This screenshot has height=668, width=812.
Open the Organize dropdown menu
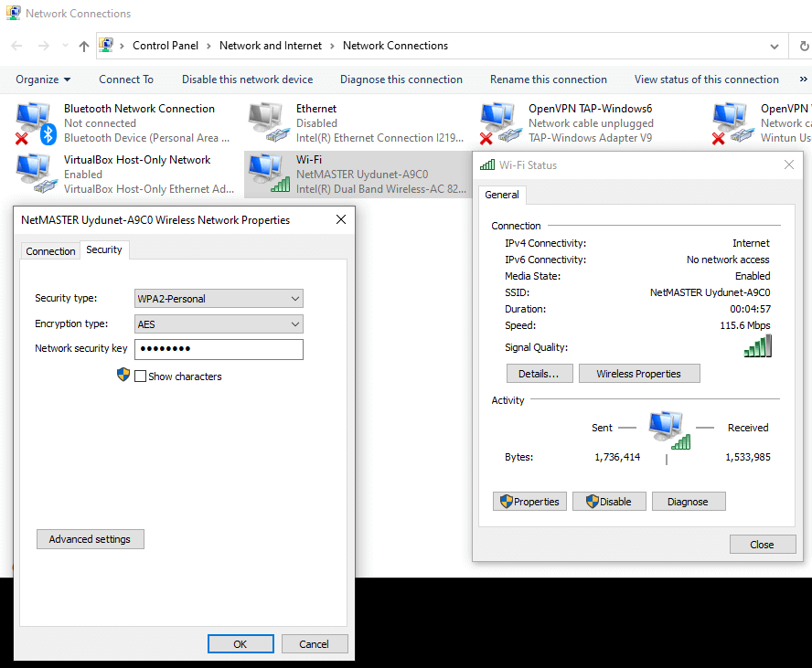click(x=42, y=80)
